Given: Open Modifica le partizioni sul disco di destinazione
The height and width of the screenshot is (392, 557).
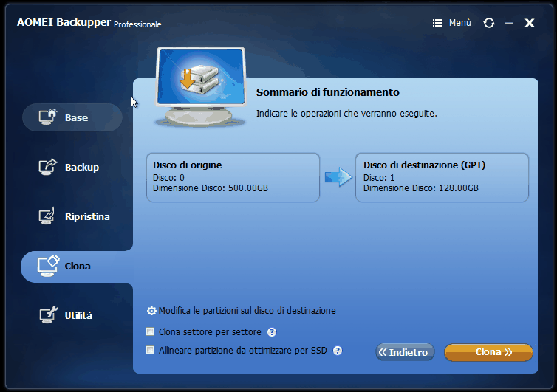Looking at the screenshot, I should click(x=247, y=311).
